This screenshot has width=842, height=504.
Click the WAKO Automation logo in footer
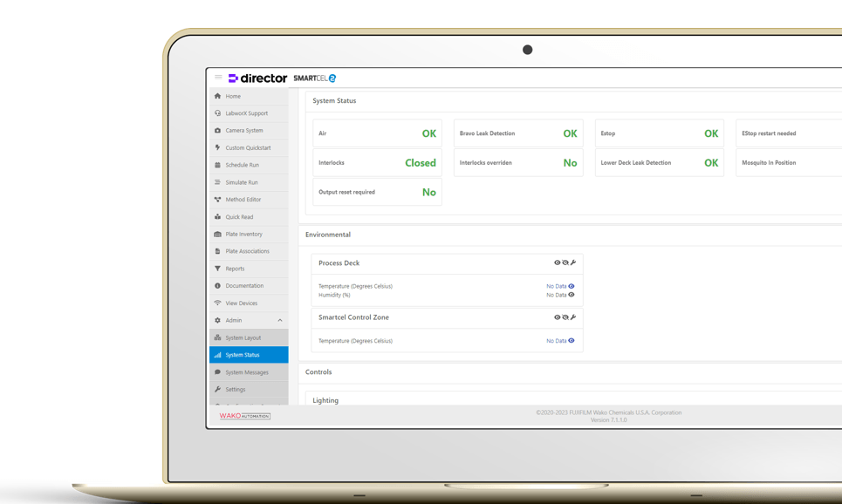tap(245, 416)
